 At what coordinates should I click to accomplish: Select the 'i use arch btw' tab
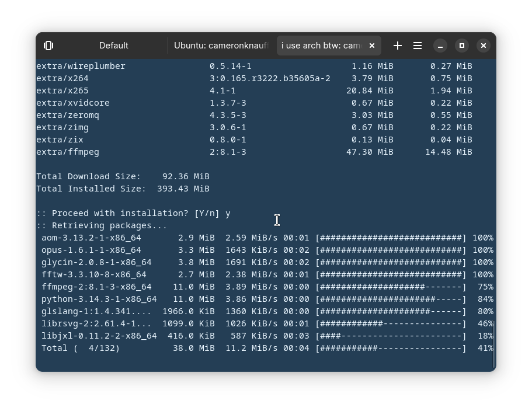321,46
